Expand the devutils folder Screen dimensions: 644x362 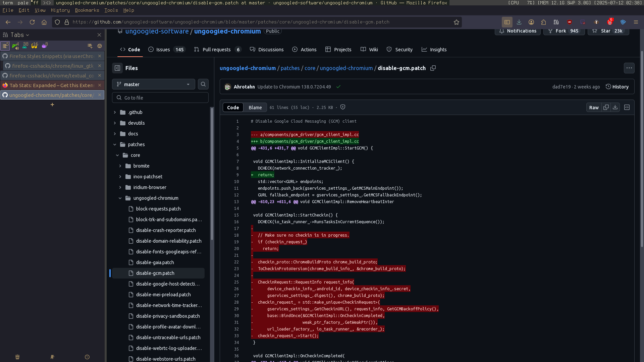pos(115,123)
